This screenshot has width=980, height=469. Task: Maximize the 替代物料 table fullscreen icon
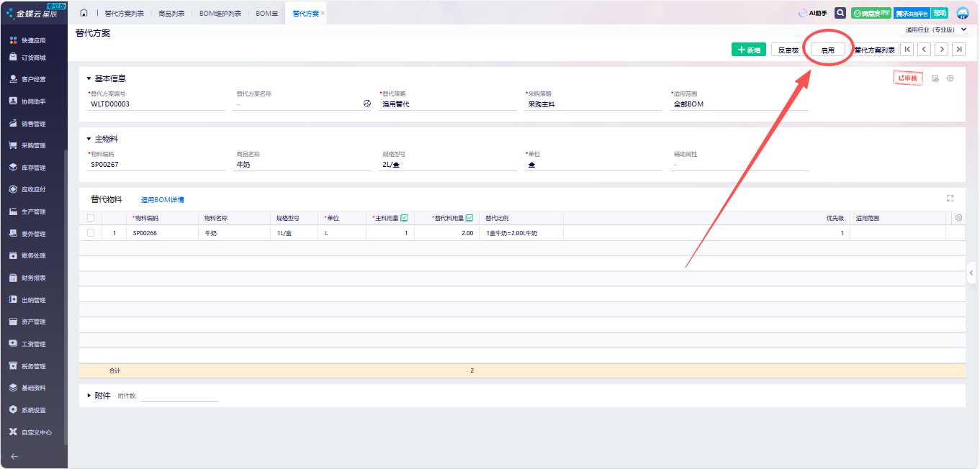click(x=950, y=199)
